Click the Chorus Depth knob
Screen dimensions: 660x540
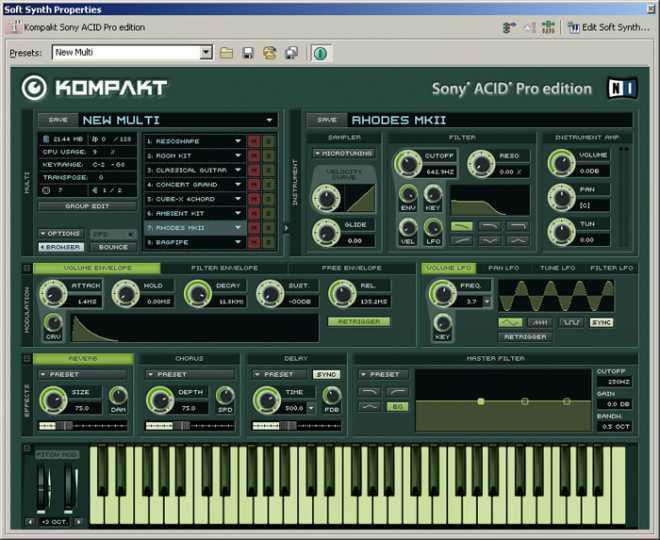(x=160, y=400)
